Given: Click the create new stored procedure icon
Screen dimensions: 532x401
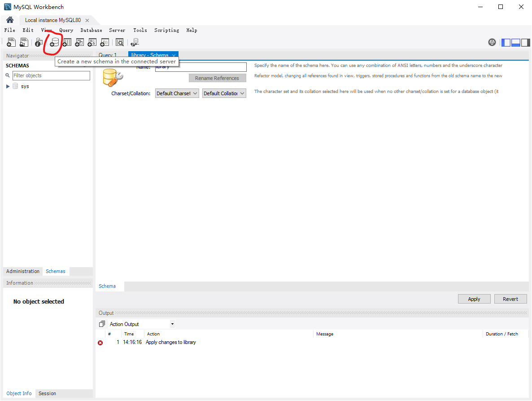Looking at the screenshot, I should pyautogui.click(x=92, y=43).
